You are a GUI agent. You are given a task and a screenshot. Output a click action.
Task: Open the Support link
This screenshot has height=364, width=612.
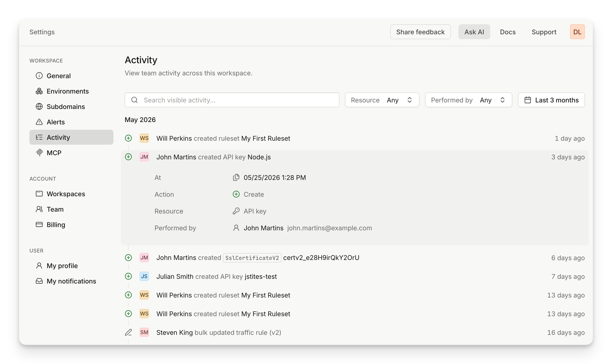544,32
